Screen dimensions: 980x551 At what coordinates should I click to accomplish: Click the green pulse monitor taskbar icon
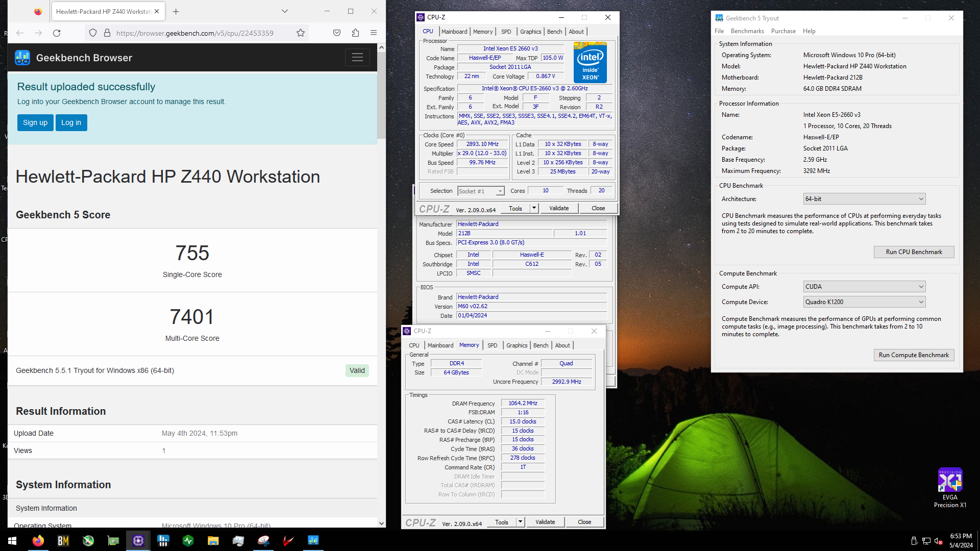[188, 541]
